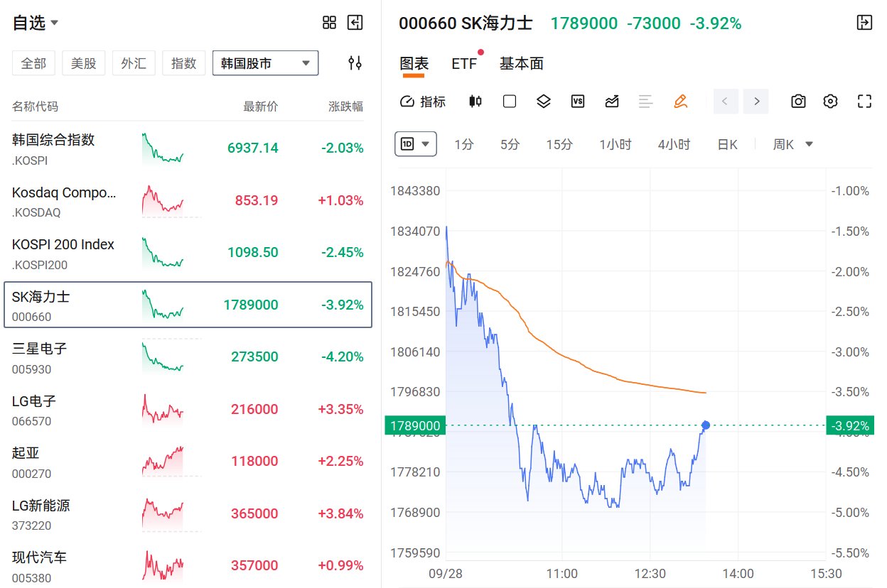Open the watchlist filter settings sliders icon

pos(355,63)
